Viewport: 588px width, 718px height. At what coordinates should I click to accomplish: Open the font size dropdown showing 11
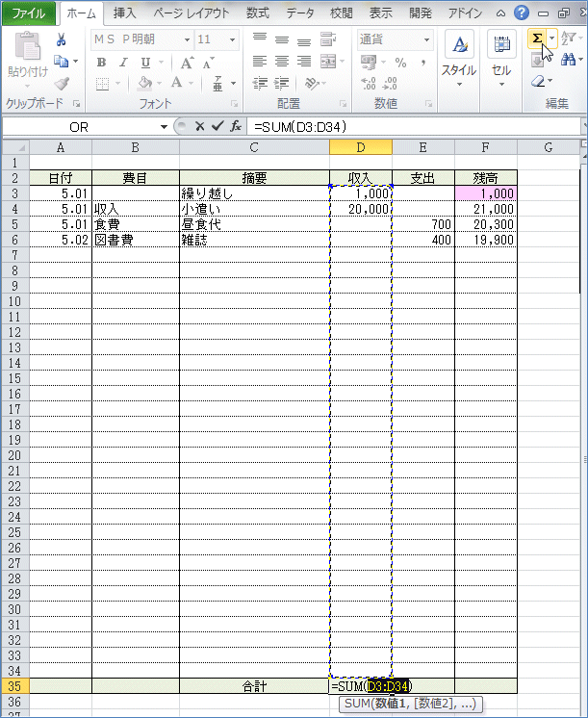(232, 39)
